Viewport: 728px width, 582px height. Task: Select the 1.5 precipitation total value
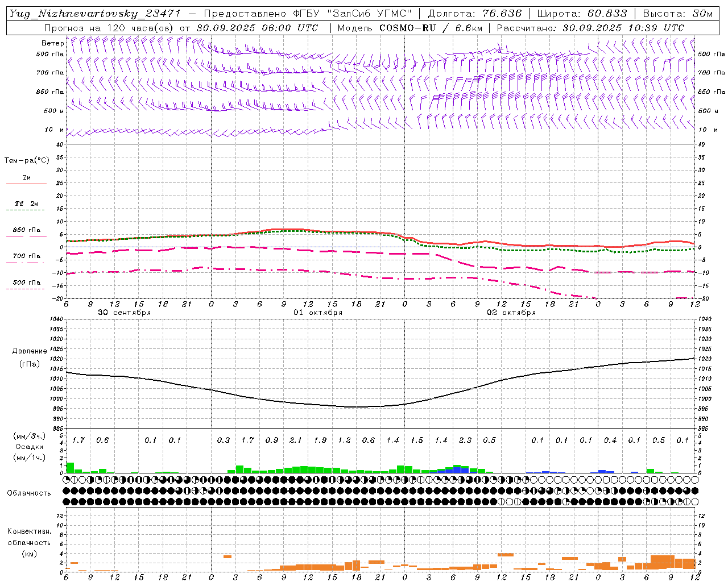[x=417, y=440]
